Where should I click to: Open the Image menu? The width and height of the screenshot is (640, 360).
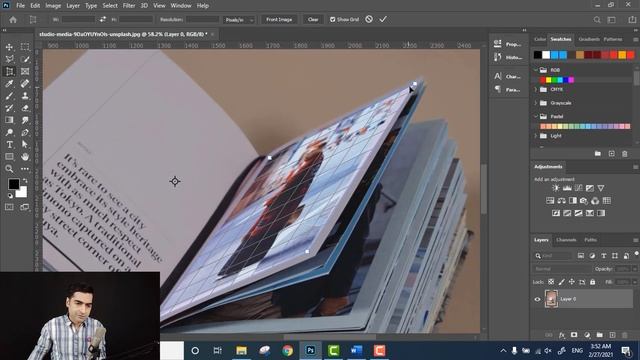click(53, 6)
